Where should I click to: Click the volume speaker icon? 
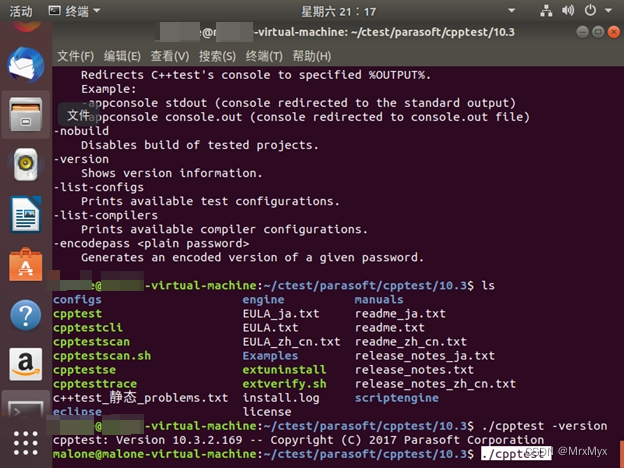[x=568, y=11]
